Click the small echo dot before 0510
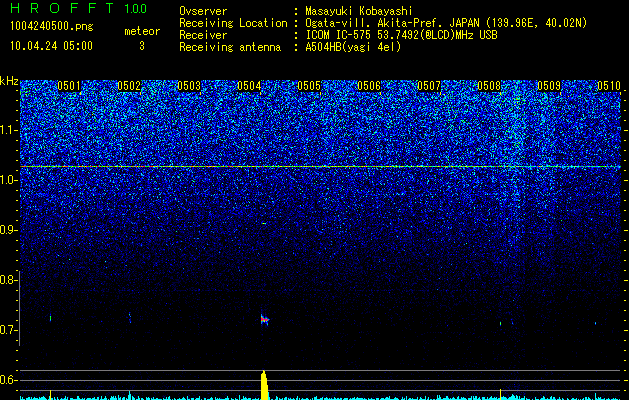This screenshot has width=629, height=400. (x=595, y=323)
